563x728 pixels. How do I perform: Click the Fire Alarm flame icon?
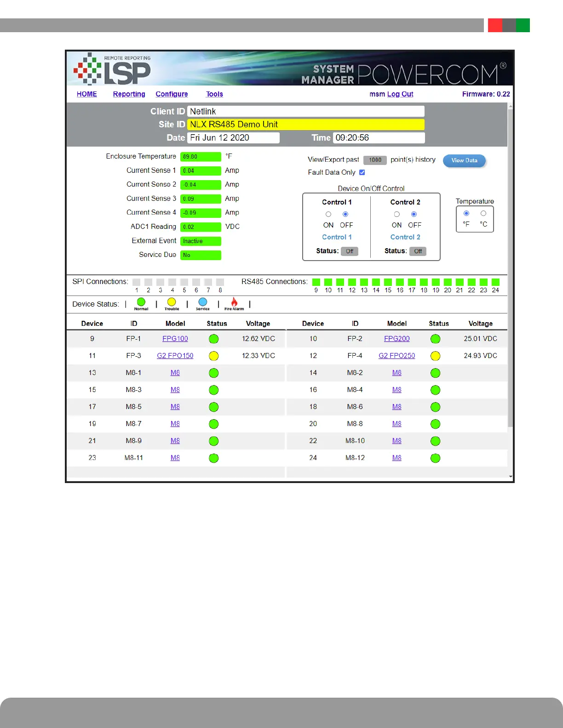coord(234,302)
